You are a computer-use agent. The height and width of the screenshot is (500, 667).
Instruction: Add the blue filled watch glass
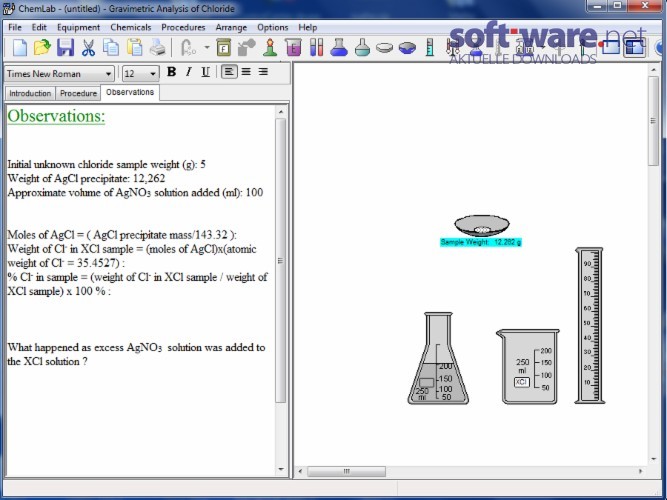407,48
